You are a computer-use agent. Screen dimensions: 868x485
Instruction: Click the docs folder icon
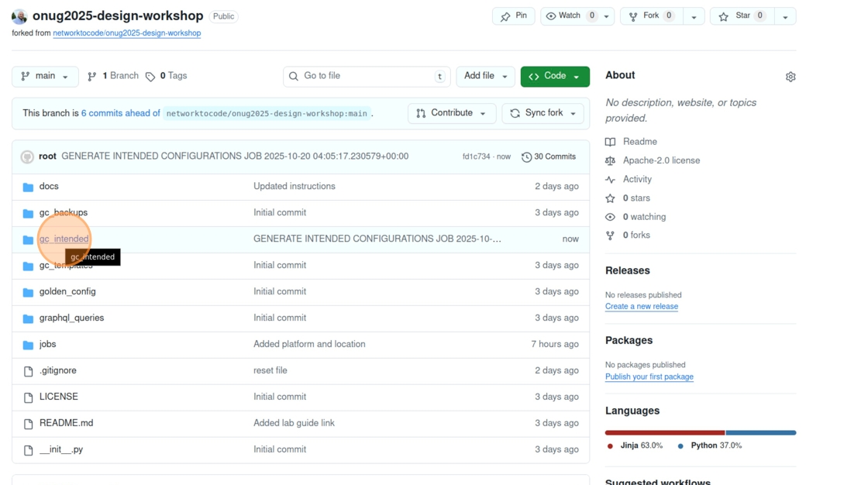pos(28,187)
